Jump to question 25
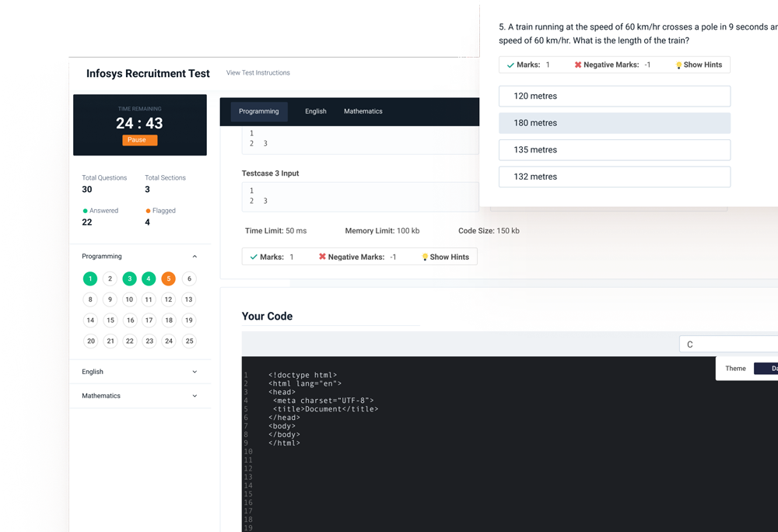 click(x=189, y=341)
